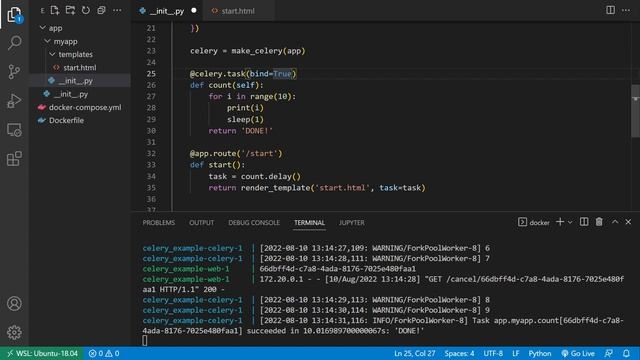This screenshot has height=360, width=640.
Task: Change encoding via UTF-8 status
Action: (493, 353)
